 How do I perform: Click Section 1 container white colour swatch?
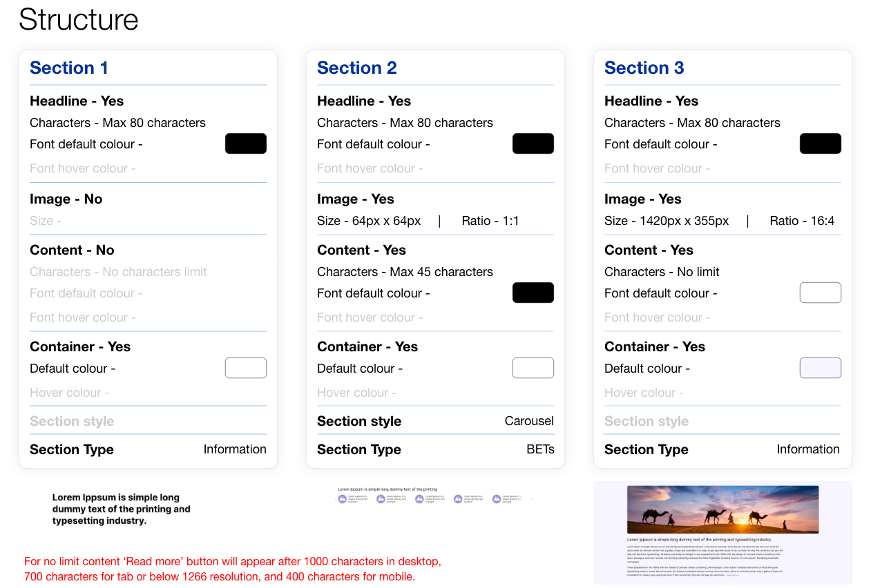(246, 368)
